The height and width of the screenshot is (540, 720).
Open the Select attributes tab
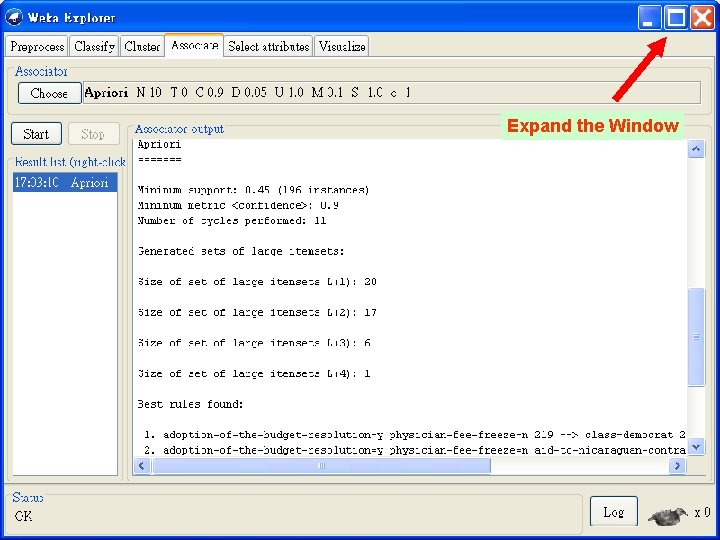point(269,46)
